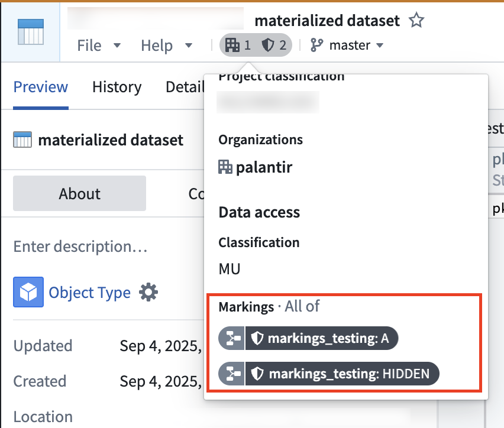Click the Created label in metadata
Screen dimensions: 504x428
40,381
